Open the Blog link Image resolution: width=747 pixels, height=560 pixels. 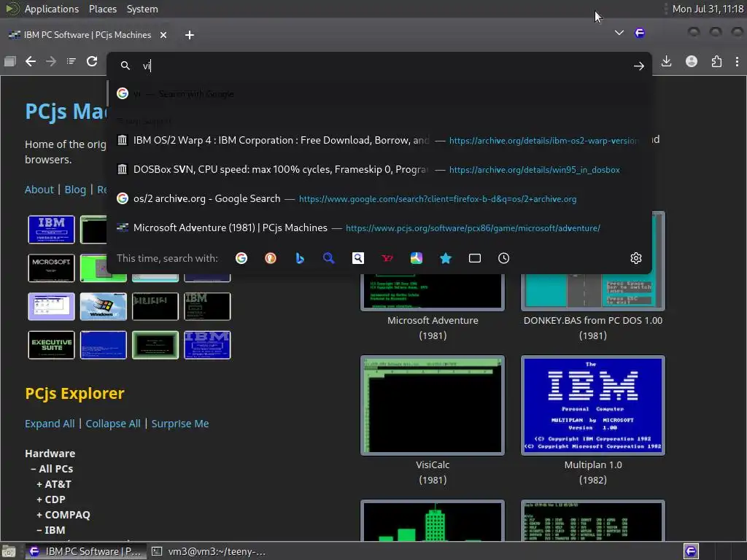pyautogui.click(x=75, y=190)
